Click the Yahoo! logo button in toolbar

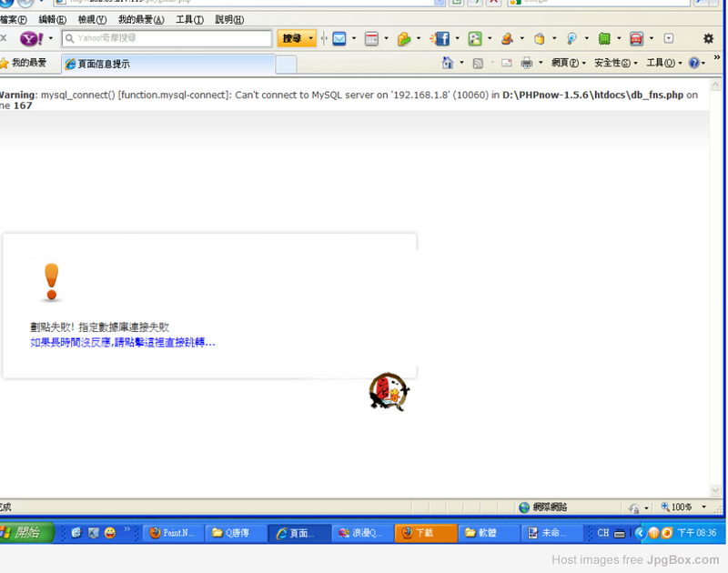tap(31, 38)
